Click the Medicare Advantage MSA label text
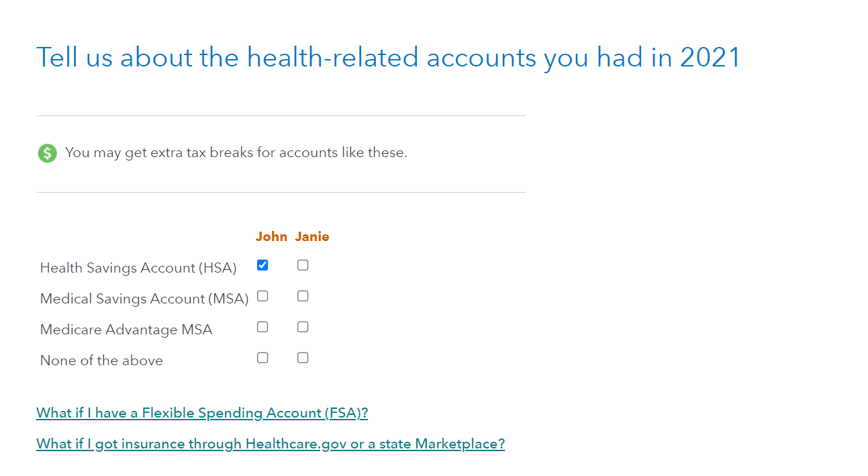The height and width of the screenshot is (476, 868). click(126, 330)
